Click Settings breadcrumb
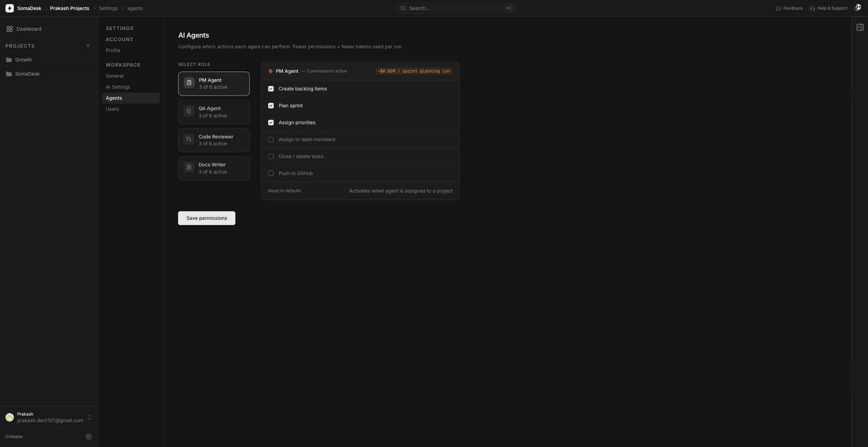The width and height of the screenshot is (868, 447). pyautogui.click(x=108, y=8)
